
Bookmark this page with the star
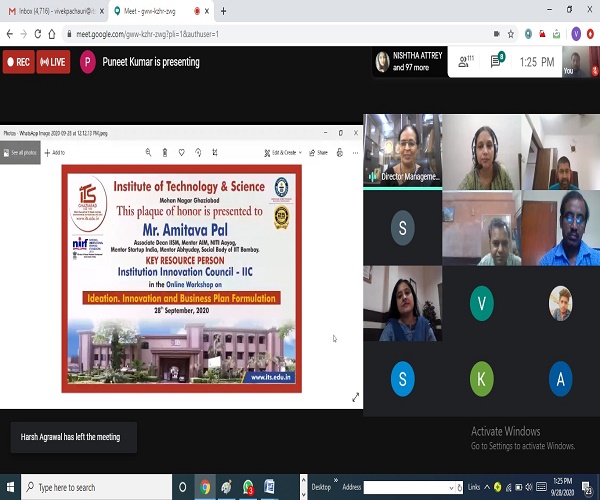(511, 34)
